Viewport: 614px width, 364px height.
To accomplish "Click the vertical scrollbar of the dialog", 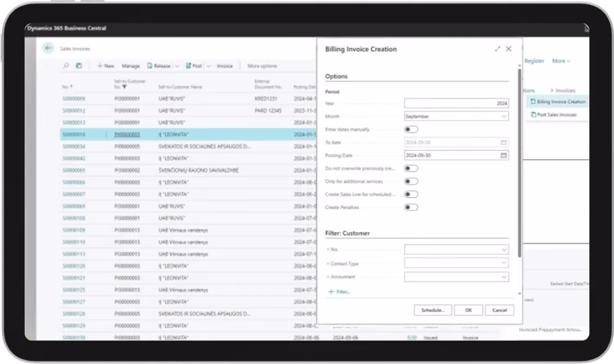I will (520, 163).
